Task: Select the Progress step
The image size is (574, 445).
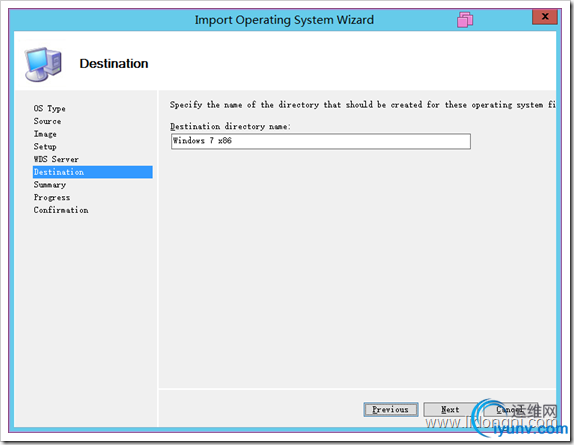Action: 52,198
